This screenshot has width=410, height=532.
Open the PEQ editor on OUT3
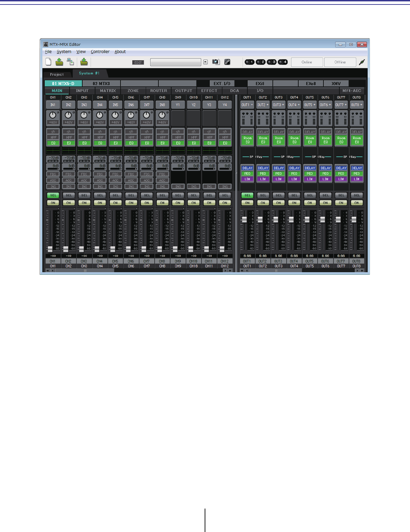point(279,173)
